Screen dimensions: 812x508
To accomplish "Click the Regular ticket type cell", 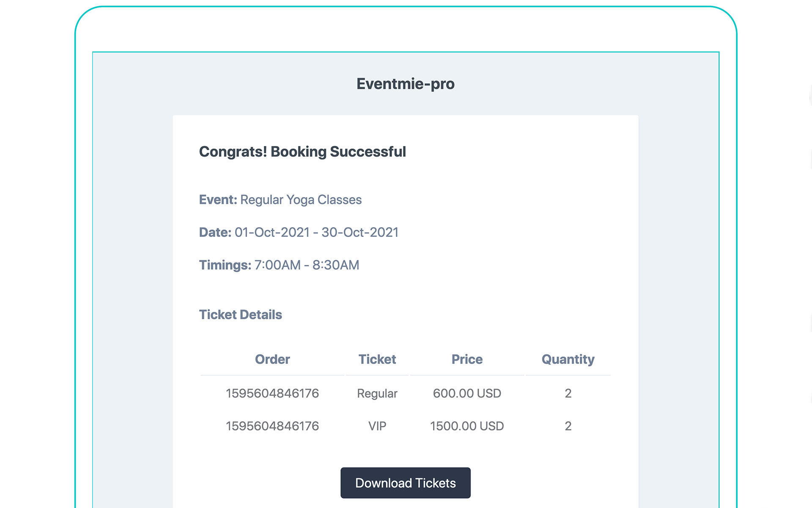I will click(377, 393).
